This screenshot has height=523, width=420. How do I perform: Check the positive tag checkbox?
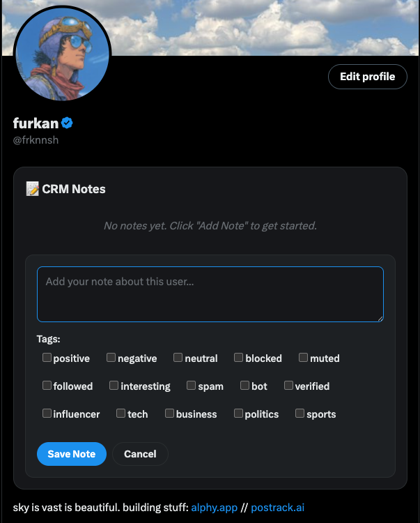click(x=47, y=358)
